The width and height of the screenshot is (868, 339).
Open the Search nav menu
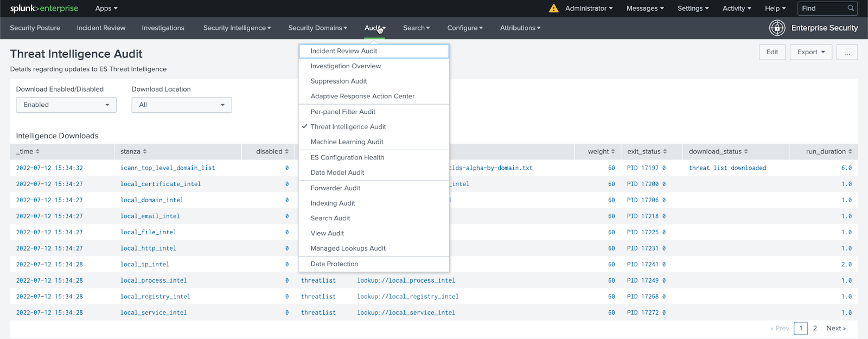[416, 28]
